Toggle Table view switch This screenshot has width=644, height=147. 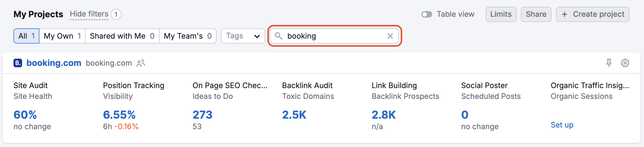click(x=427, y=14)
